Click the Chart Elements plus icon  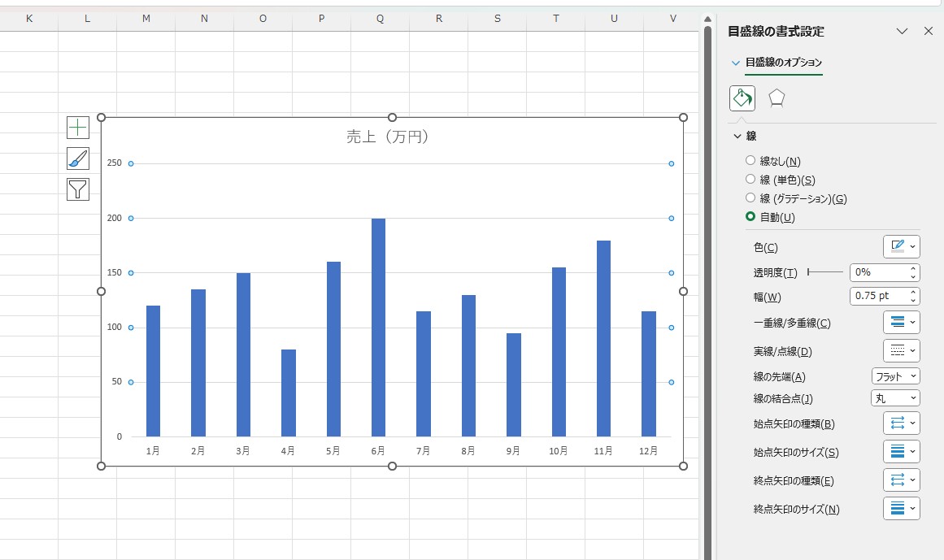pyautogui.click(x=77, y=127)
